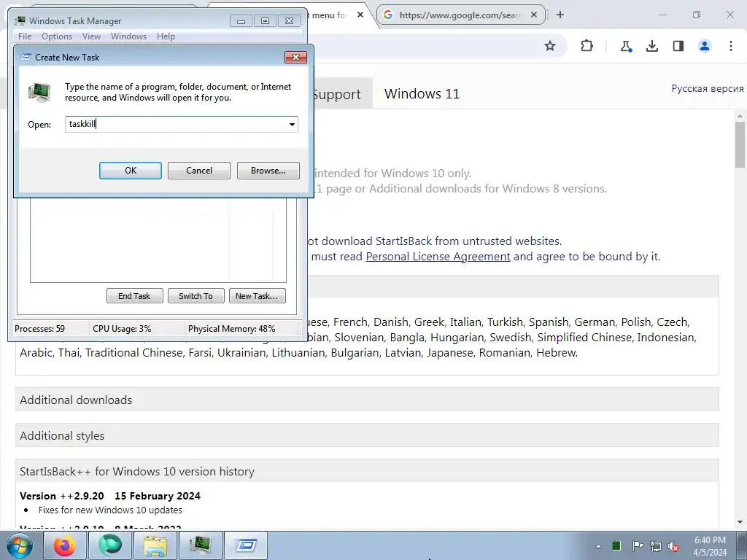Click the scrollbar up arrow
Image resolution: width=747 pixels, height=560 pixels.
point(740,116)
